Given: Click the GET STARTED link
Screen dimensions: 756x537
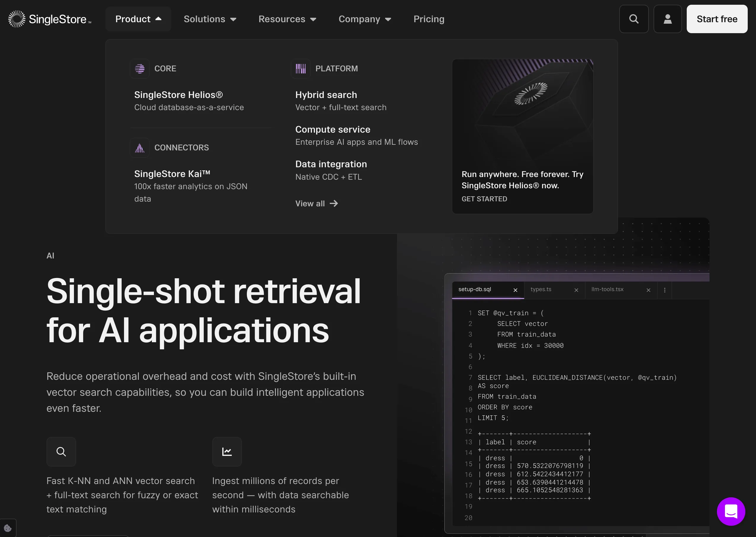Looking at the screenshot, I should pyautogui.click(x=484, y=199).
